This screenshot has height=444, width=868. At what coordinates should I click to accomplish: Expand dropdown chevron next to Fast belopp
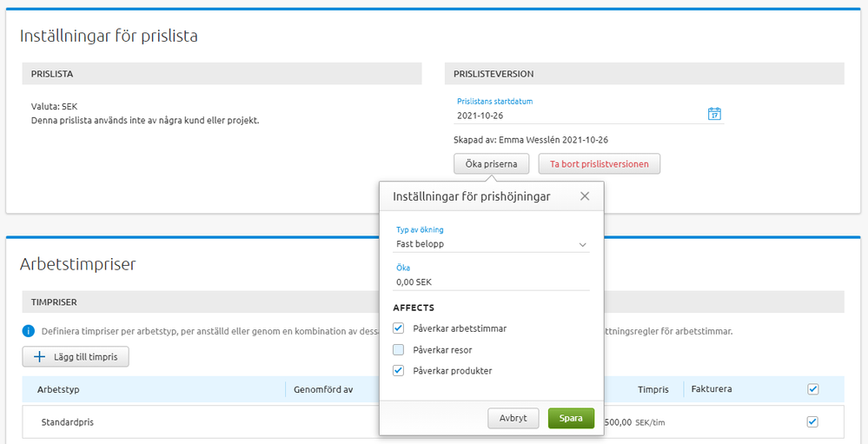583,245
